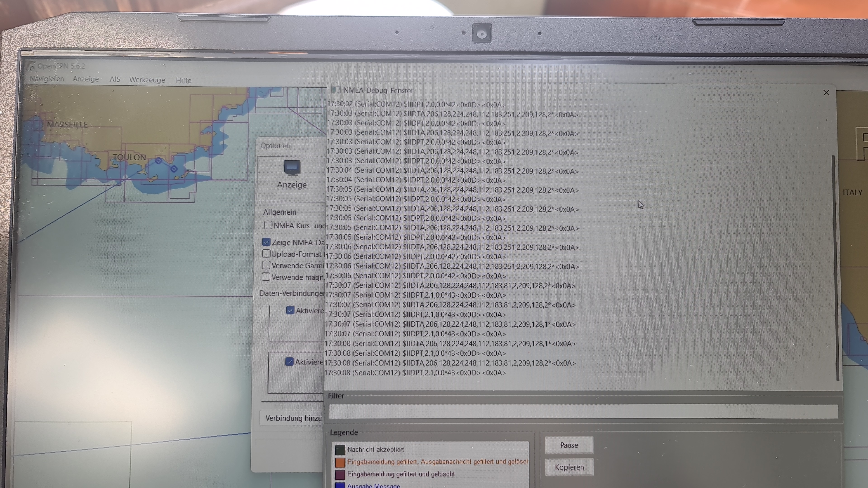Viewport: 868px width, 488px height.
Task: Uncheck the first Aktiviere connection checkbox
Action: [x=290, y=310]
